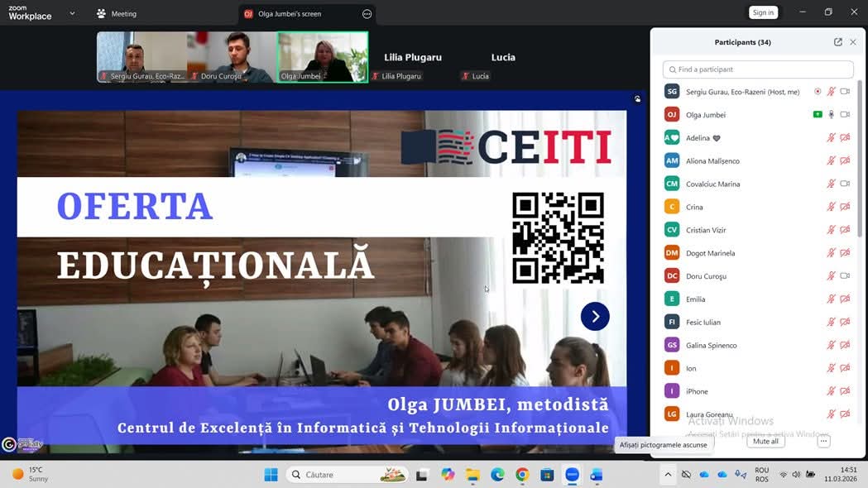Click the QR code on the slide
The height and width of the screenshot is (488, 868).
tap(558, 238)
